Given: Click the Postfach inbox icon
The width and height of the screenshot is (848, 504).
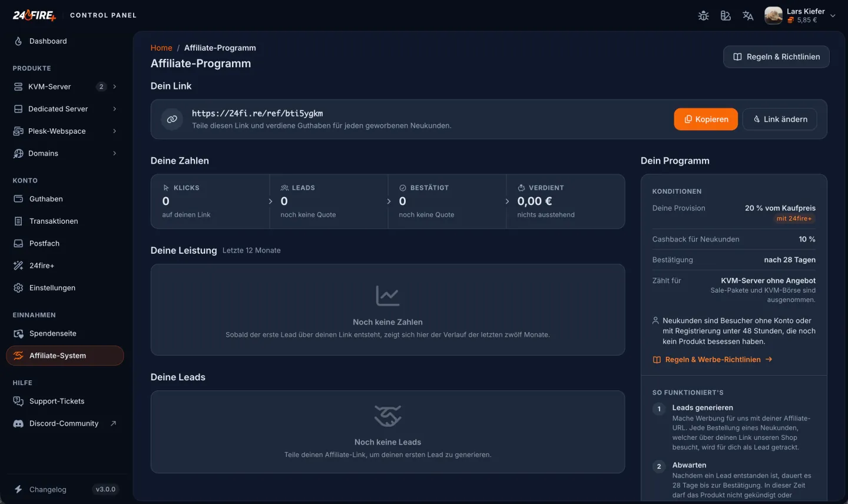Looking at the screenshot, I should click(x=18, y=244).
